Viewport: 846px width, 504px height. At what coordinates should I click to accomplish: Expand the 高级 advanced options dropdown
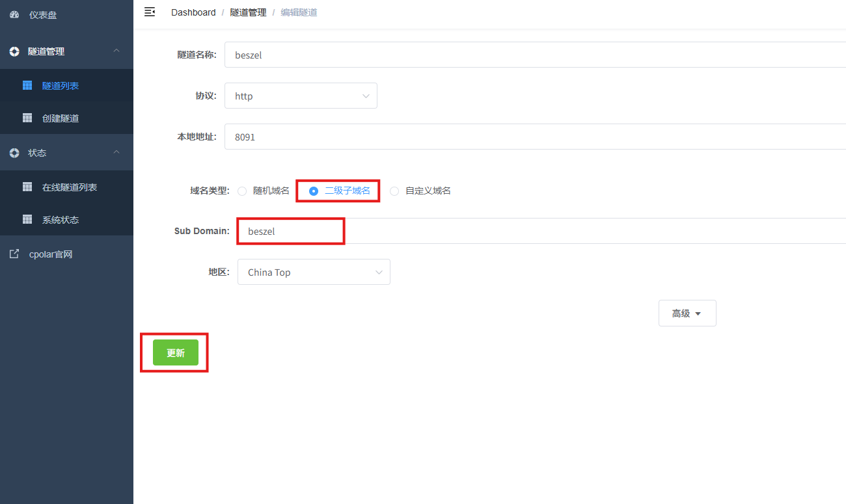[687, 313]
